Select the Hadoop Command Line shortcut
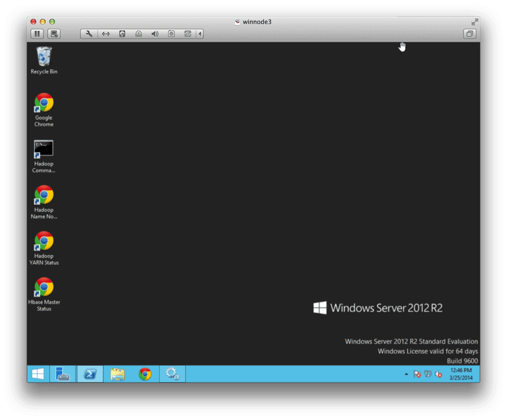Image resolution: width=507 pixels, height=420 pixels. pyautogui.click(x=43, y=156)
